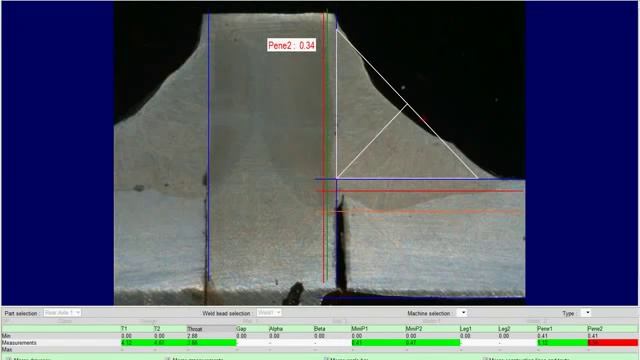Click the Machine selection label

[429, 313]
